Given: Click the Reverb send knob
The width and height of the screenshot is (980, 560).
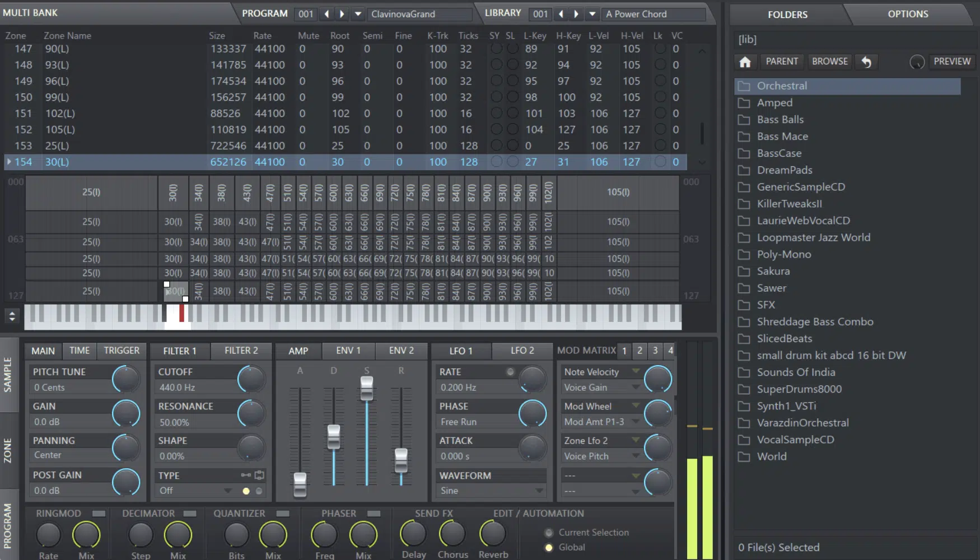Looking at the screenshot, I should [493, 534].
